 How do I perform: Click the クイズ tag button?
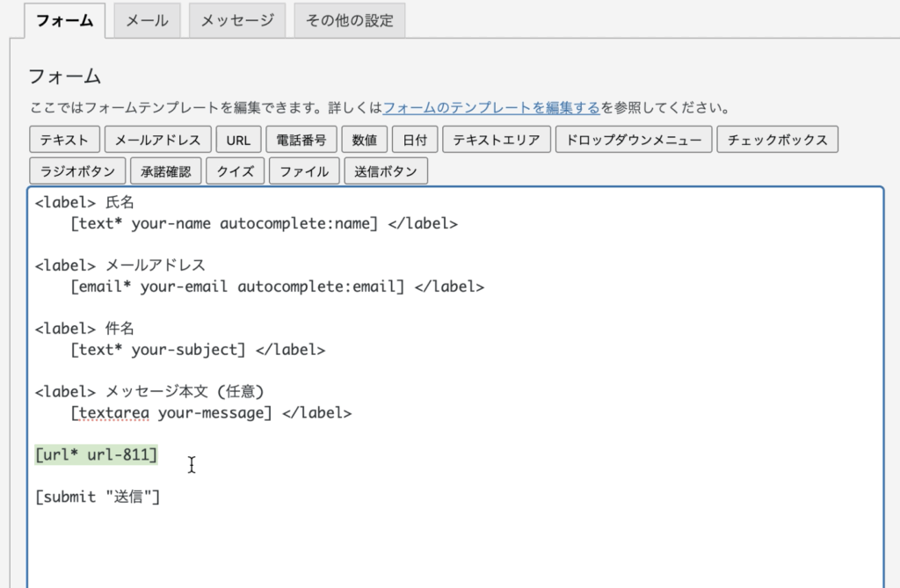(235, 171)
